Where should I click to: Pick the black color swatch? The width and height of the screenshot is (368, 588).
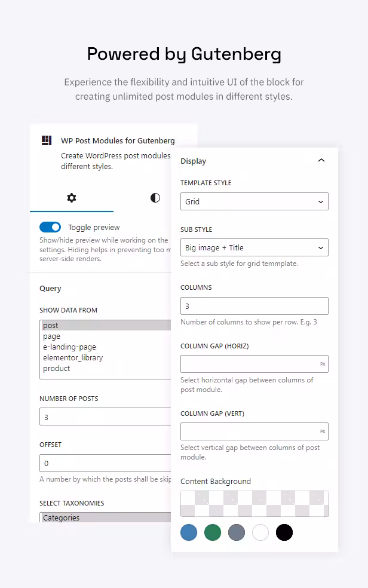(x=284, y=532)
